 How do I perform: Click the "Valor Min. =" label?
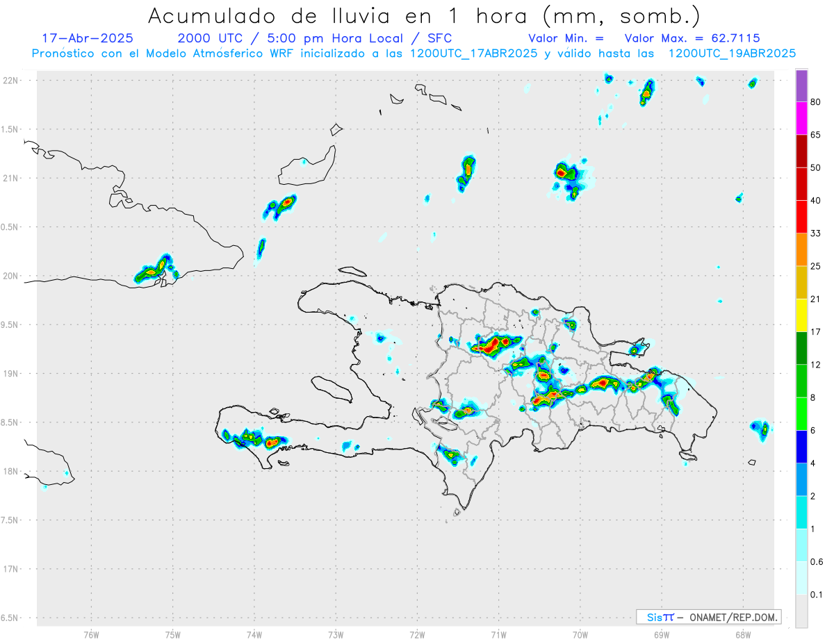pos(566,38)
